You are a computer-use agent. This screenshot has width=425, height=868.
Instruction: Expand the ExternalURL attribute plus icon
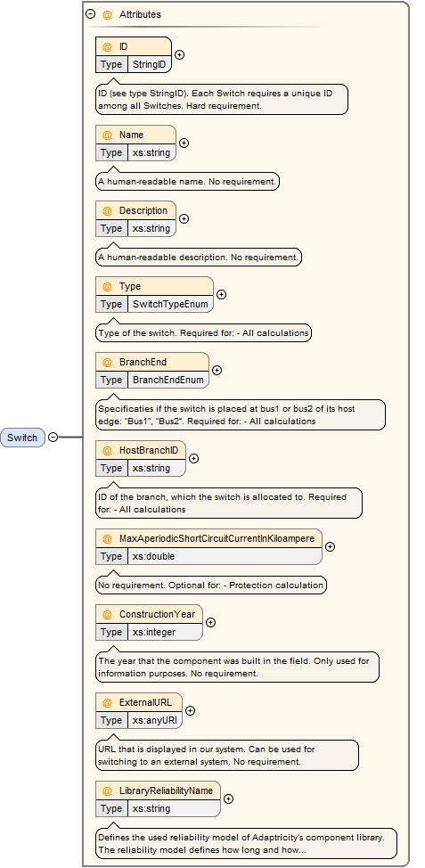coord(190,711)
